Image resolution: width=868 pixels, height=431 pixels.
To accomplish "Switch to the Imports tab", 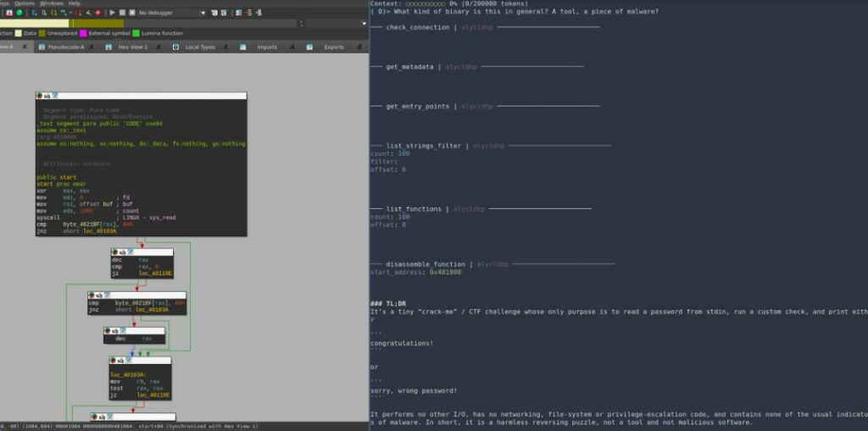I will (267, 47).
